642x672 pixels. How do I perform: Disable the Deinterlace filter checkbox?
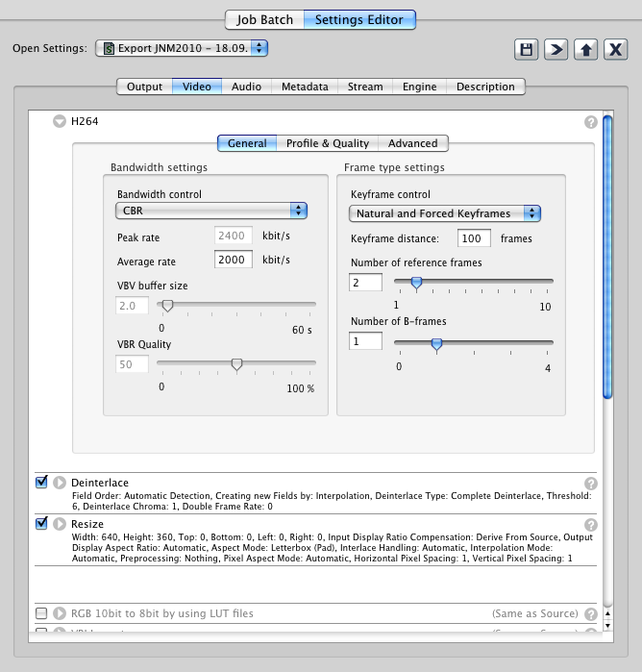tap(41, 483)
